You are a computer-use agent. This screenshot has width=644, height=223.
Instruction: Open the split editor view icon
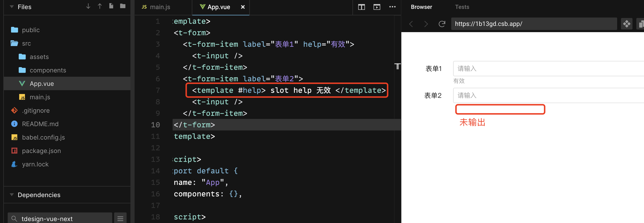pos(361,7)
